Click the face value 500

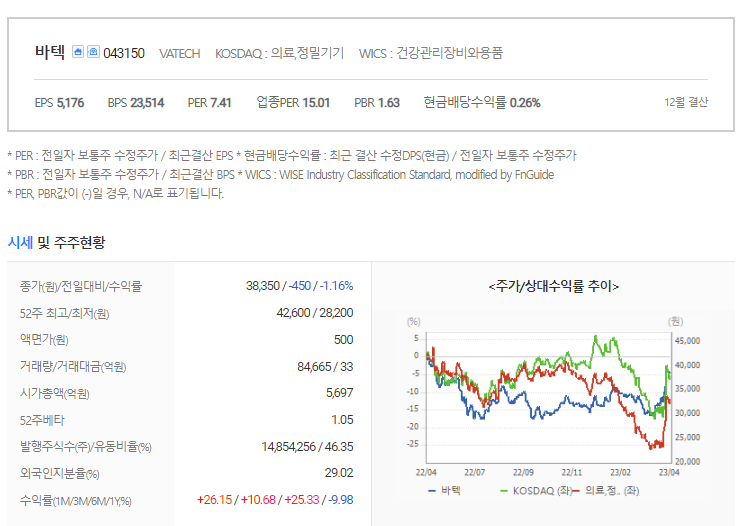344,340
